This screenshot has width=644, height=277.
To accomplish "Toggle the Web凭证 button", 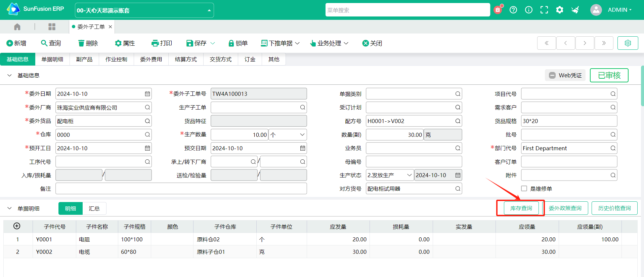I will pyautogui.click(x=565, y=75).
